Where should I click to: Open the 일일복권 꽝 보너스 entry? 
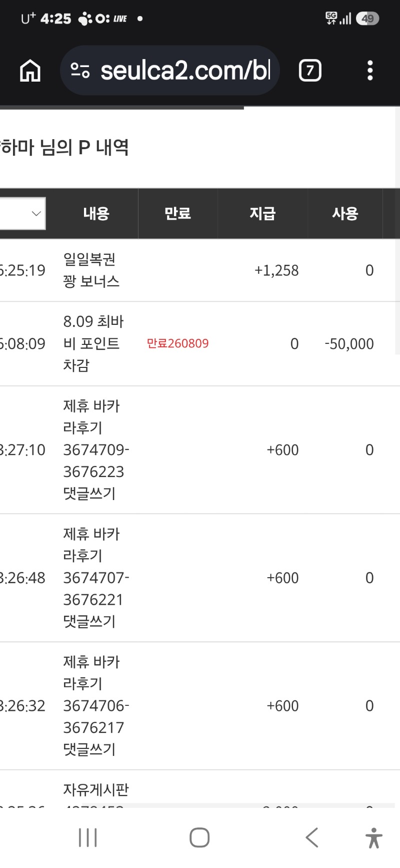pyautogui.click(x=91, y=270)
